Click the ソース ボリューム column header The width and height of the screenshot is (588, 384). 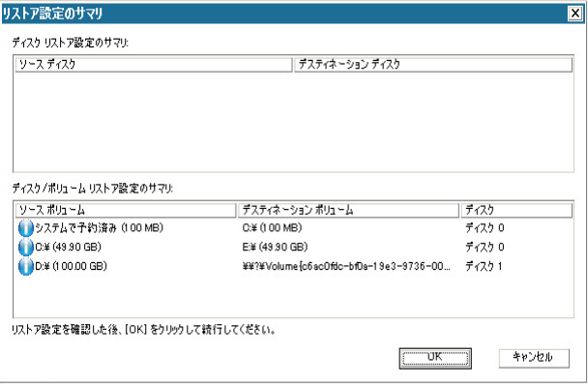coord(126,210)
